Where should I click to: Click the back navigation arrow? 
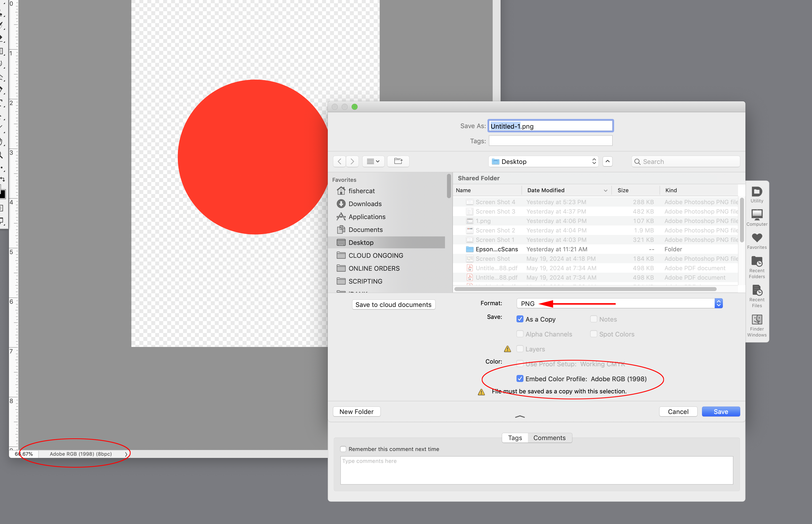[x=339, y=161]
